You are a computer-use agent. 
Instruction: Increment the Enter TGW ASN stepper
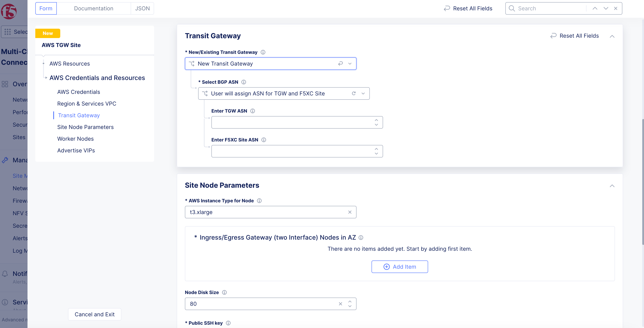point(376,120)
